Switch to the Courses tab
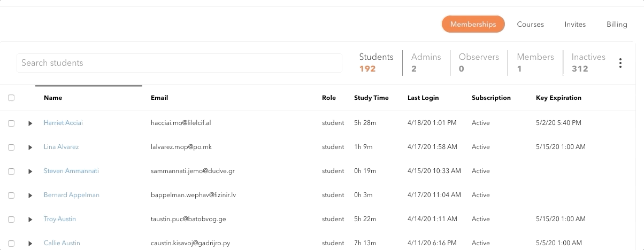The image size is (644, 250). click(x=530, y=25)
